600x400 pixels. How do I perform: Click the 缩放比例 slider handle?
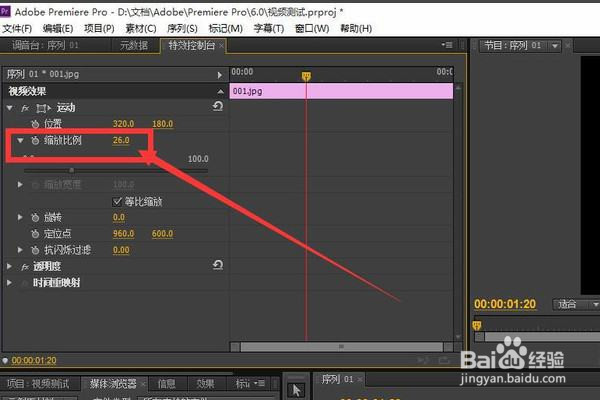click(x=71, y=170)
